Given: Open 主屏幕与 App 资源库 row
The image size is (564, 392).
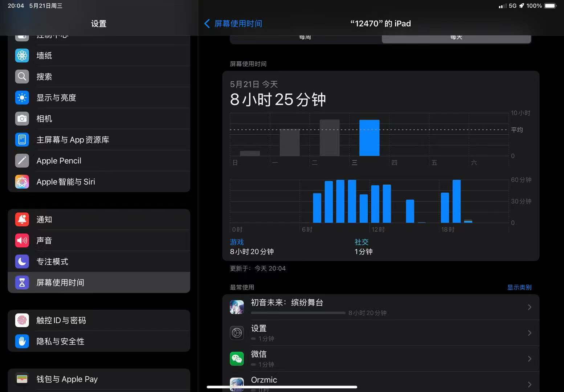Looking at the screenshot, I should click(x=99, y=140).
